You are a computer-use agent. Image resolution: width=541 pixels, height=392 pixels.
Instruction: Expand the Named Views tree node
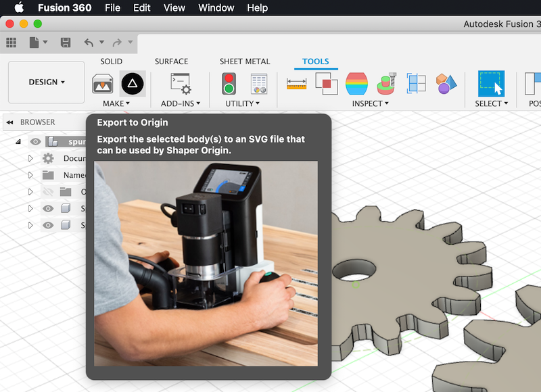30,175
